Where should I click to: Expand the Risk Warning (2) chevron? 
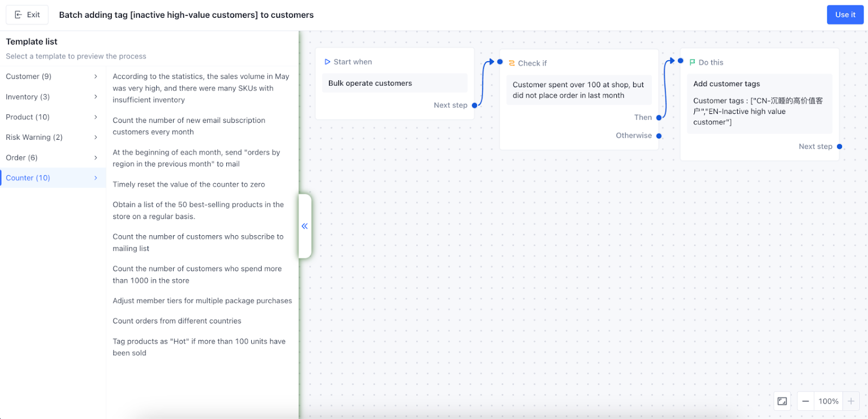pos(96,137)
